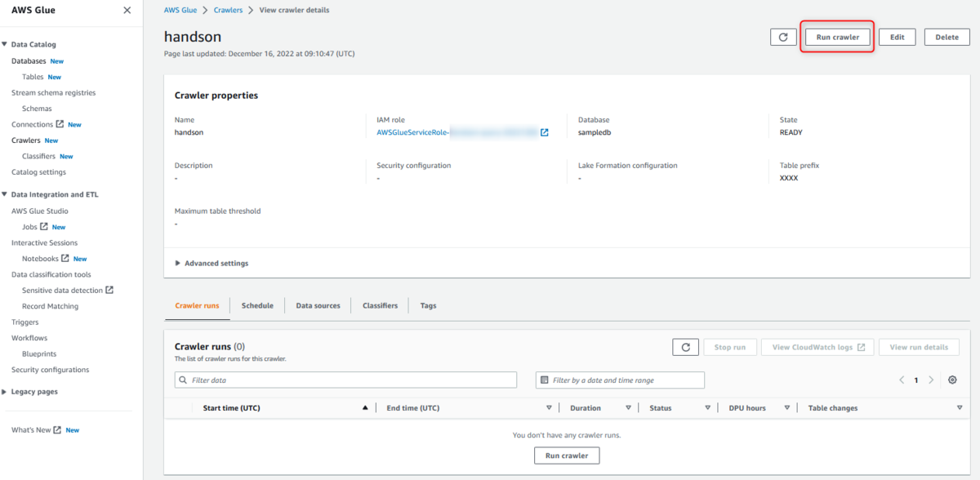Open Databases in sidebar
The image size is (980, 480).
point(29,61)
